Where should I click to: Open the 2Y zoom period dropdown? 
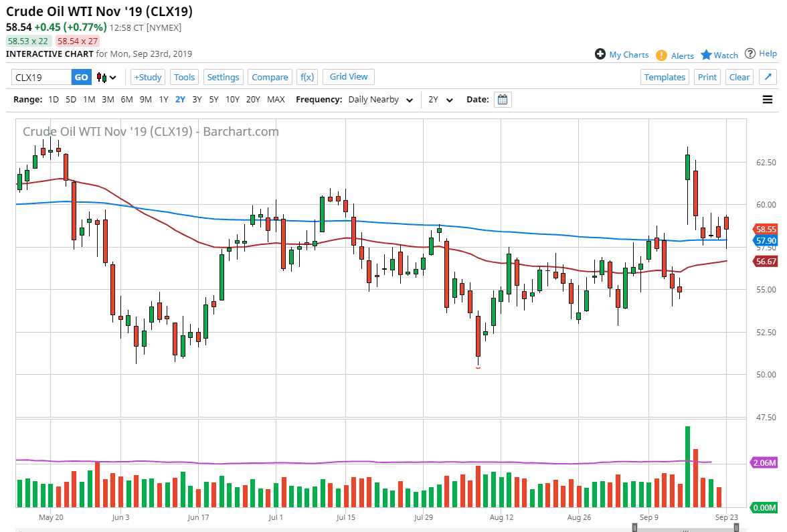[x=442, y=99]
